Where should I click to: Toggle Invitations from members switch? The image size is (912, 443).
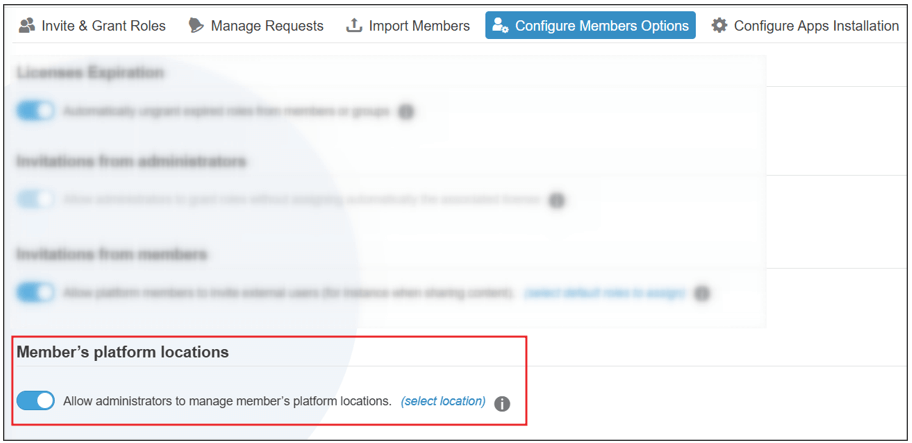35,292
